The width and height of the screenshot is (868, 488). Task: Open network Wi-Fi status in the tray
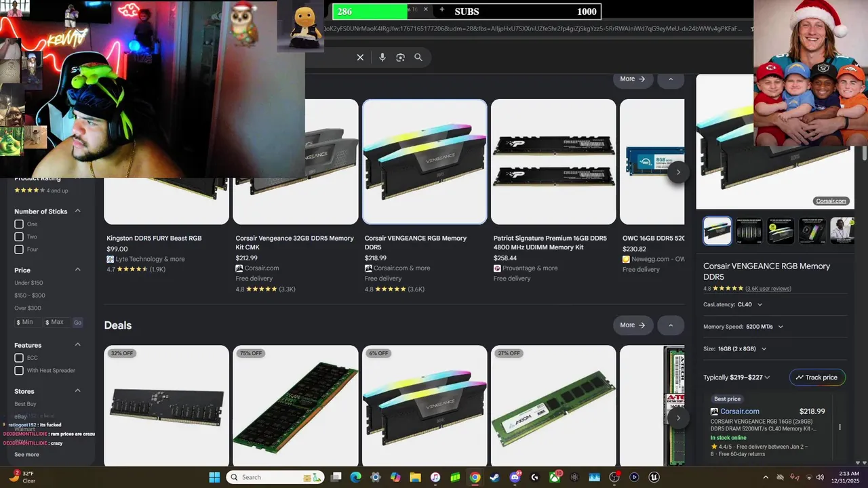point(809,477)
